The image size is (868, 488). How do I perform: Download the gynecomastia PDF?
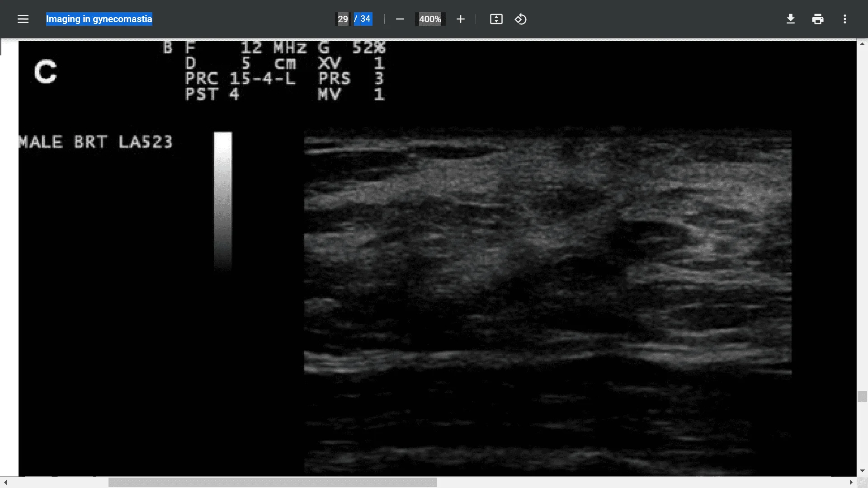(x=790, y=19)
